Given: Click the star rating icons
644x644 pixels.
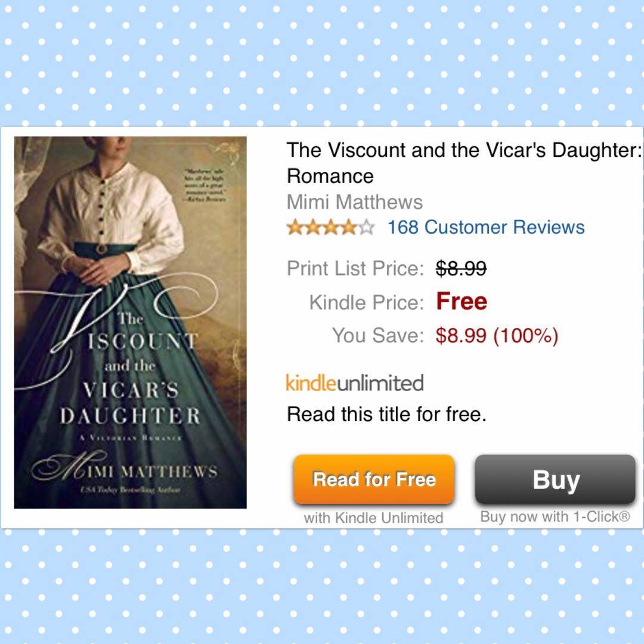Looking at the screenshot, I should [330, 227].
